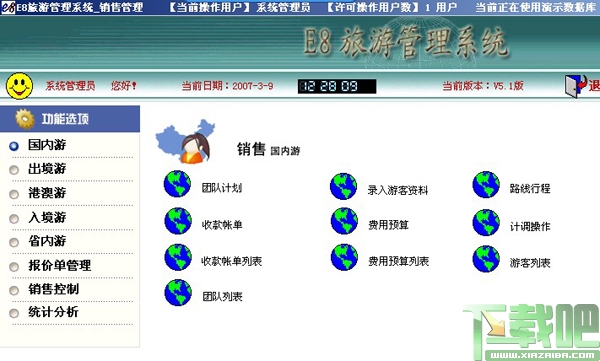600x361 pixels.
Task: Click the 录入游客资料 globe icon
Action: [344, 186]
